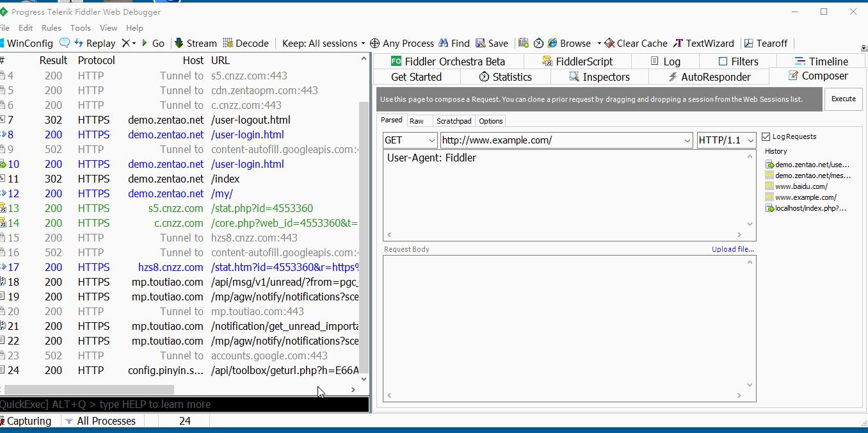Enable Stream mode in the toolbar
Screen dimensions: 868x433
[x=195, y=44]
